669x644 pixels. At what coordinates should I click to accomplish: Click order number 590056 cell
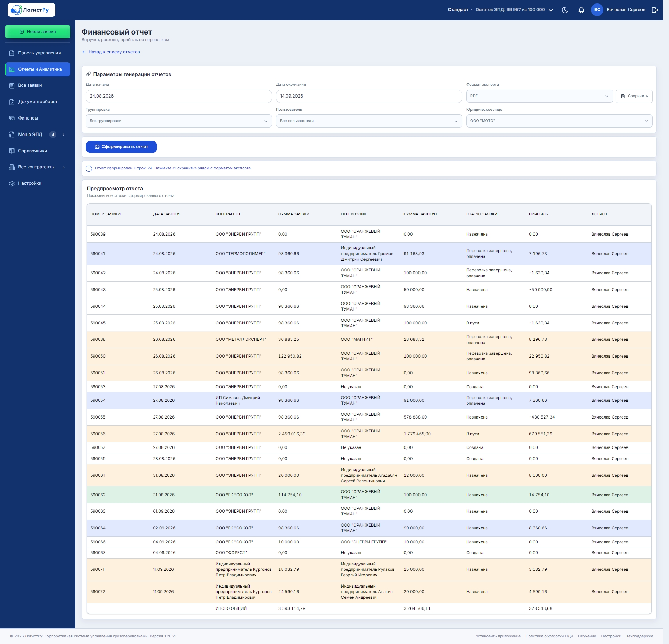(98, 434)
